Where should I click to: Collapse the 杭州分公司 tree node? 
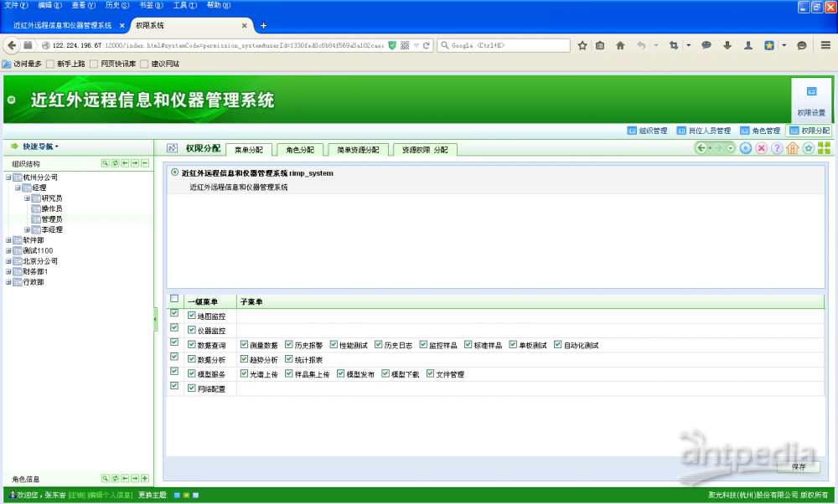click(8, 177)
